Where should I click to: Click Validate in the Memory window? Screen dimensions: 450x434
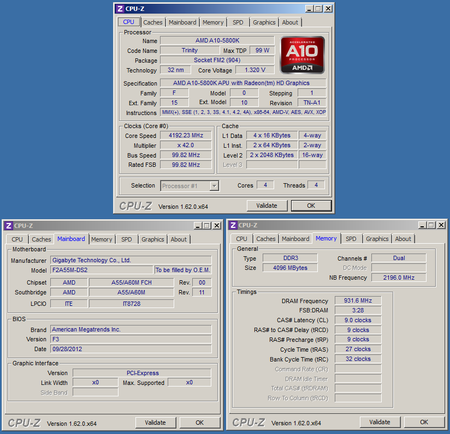pyautogui.click(x=380, y=422)
